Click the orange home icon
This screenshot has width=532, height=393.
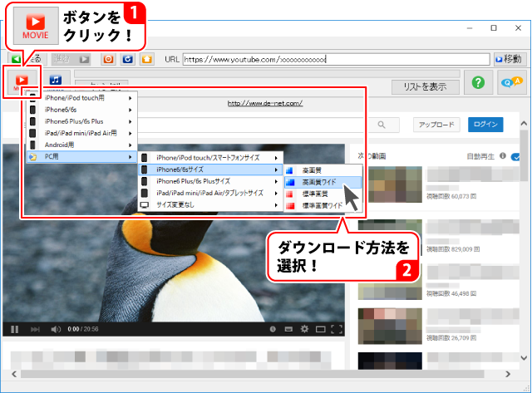click(147, 59)
